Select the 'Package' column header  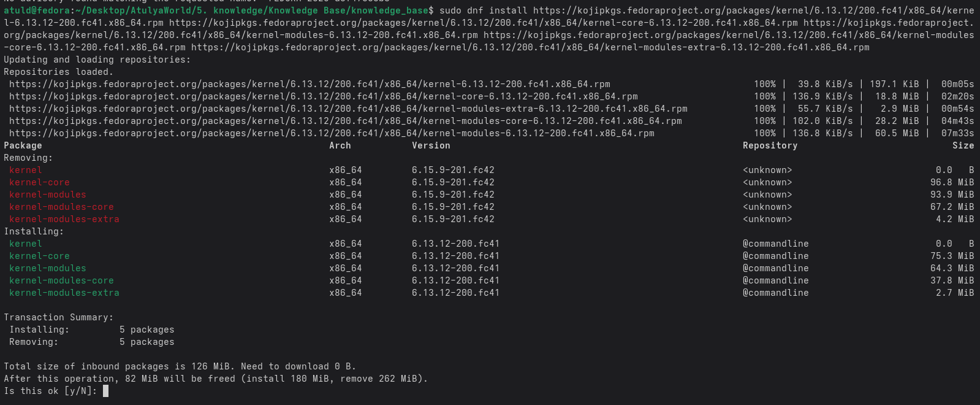click(x=23, y=145)
